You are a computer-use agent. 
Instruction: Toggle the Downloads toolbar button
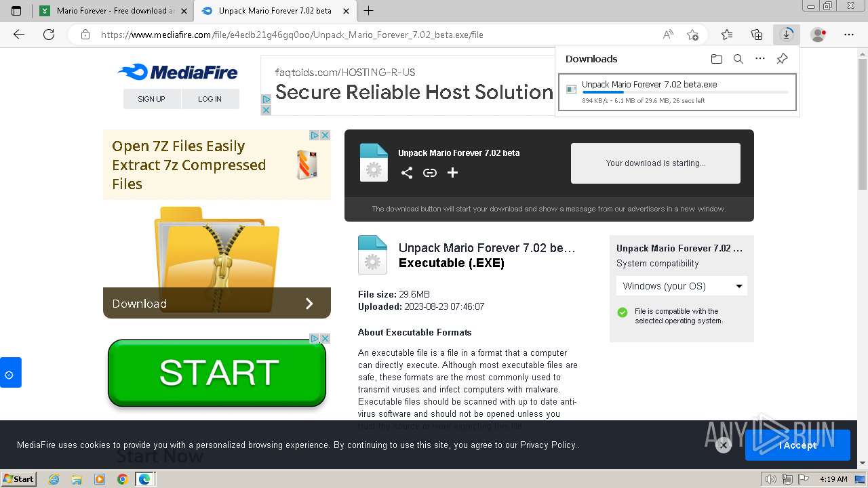click(787, 35)
